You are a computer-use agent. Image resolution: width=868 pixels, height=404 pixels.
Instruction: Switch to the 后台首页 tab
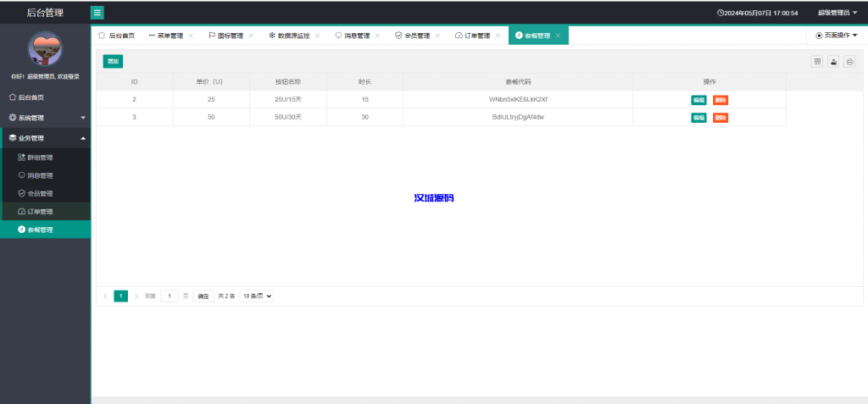117,36
